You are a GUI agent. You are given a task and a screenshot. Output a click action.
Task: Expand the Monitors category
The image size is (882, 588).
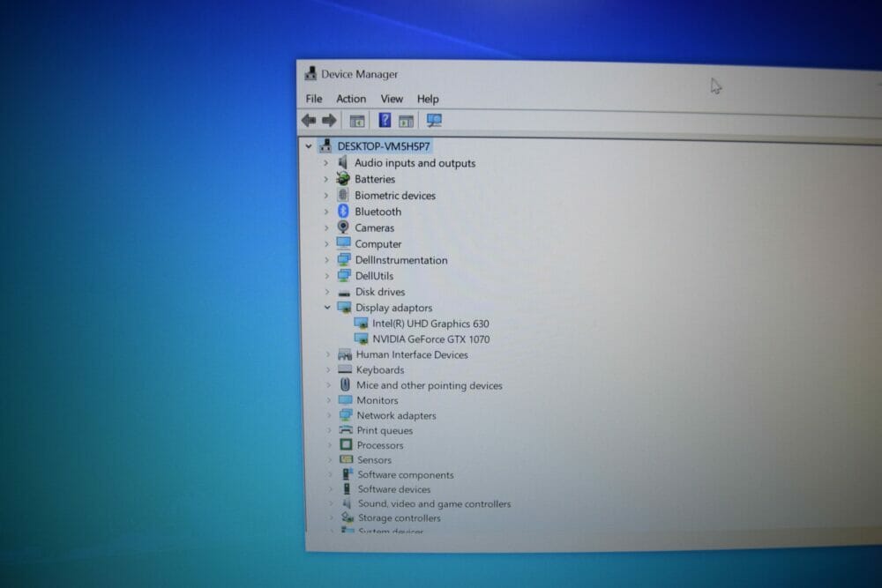[x=329, y=400]
